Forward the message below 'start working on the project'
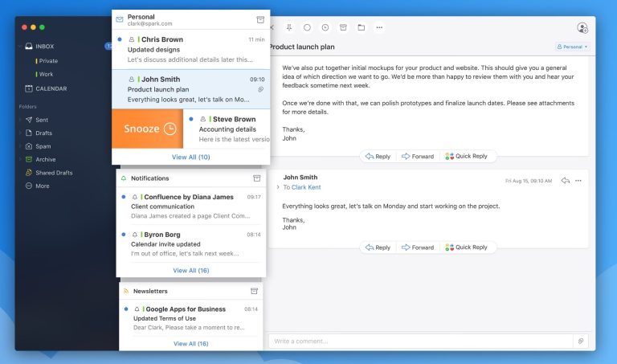The image size is (617, 364). coord(418,247)
